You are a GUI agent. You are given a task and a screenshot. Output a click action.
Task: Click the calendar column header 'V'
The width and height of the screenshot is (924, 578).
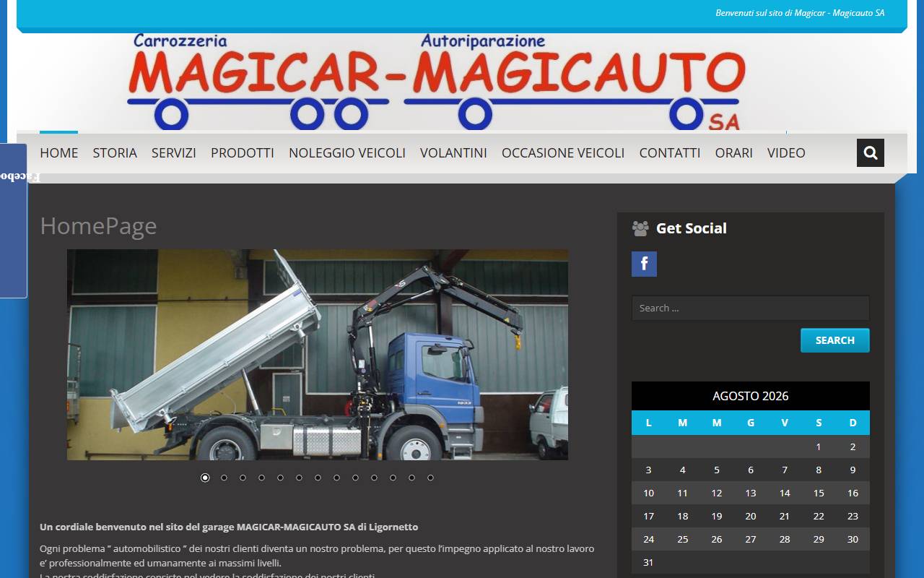pos(785,423)
